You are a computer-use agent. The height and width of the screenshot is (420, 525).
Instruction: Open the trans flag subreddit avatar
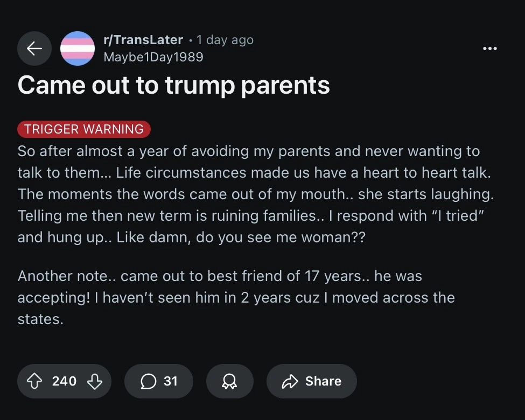pyautogui.click(x=78, y=48)
